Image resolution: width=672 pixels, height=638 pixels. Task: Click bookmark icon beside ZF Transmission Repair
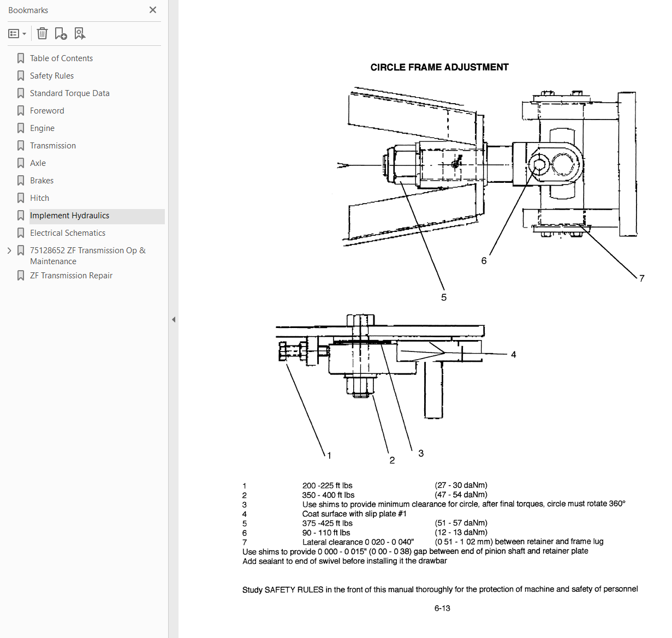(x=21, y=276)
